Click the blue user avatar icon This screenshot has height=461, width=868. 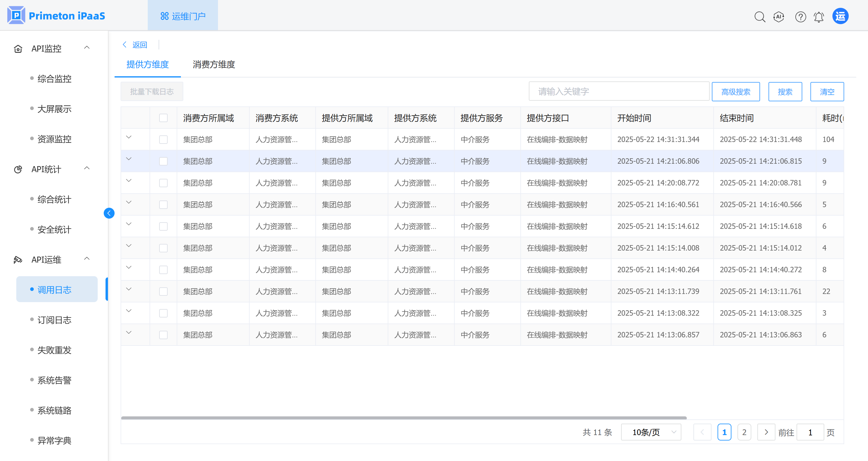[x=840, y=16]
